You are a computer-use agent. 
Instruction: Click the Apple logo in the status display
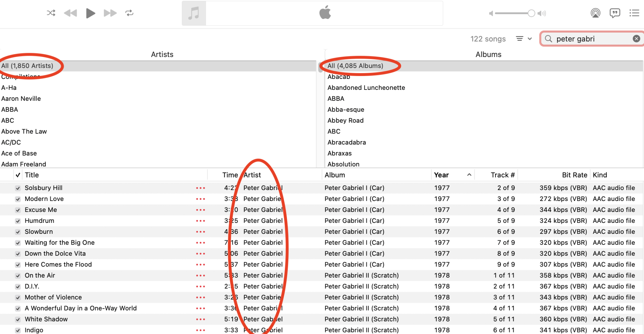[325, 13]
